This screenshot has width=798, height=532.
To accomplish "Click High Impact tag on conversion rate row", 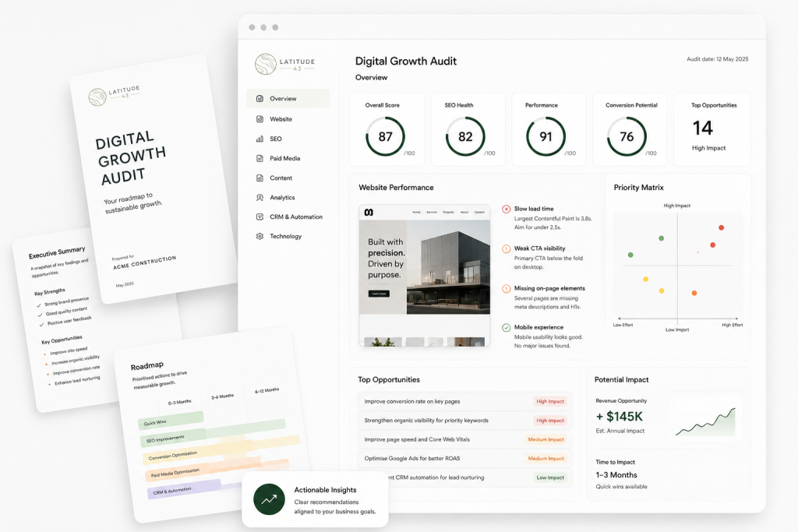I will click(x=550, y=401).
